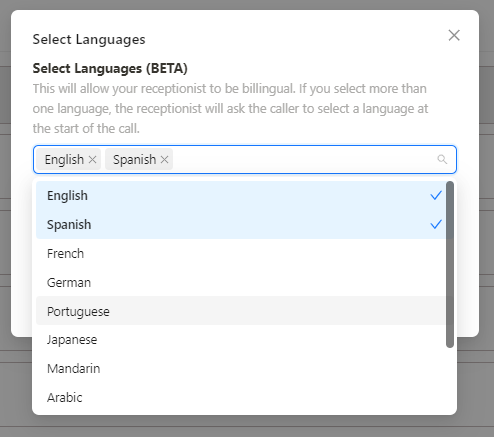Pick Portuguese from the dropdown
The image size is (494, 437).
point(241,311)
